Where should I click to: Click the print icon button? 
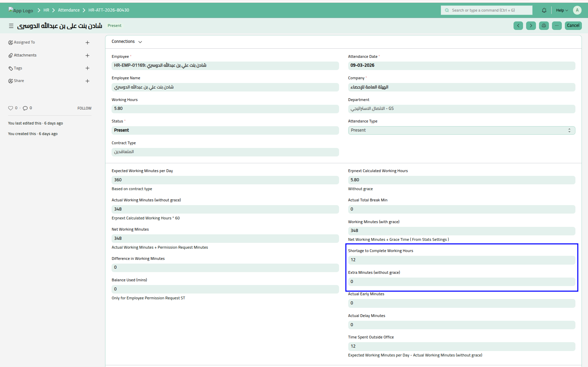pos(543,26)
